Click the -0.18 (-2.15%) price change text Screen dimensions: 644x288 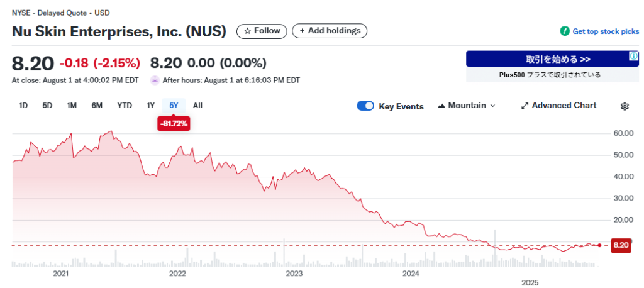click(x=100, y=63)
